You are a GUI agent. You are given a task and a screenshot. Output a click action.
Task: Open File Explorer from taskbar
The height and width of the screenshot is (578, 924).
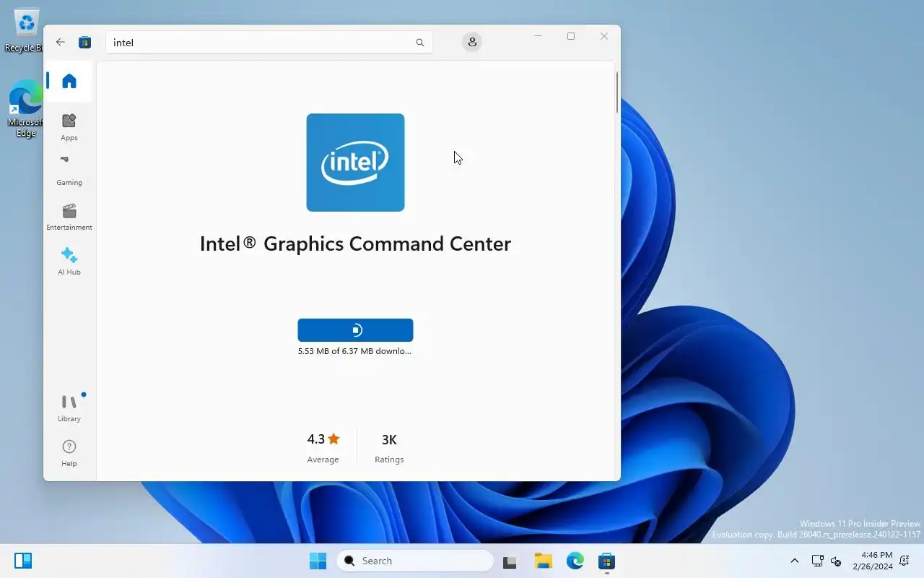click(543, 561)
